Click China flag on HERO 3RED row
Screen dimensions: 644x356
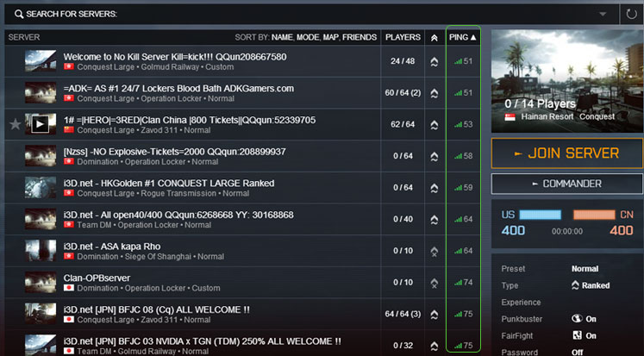pyautogui.click(x=69, y=130)
